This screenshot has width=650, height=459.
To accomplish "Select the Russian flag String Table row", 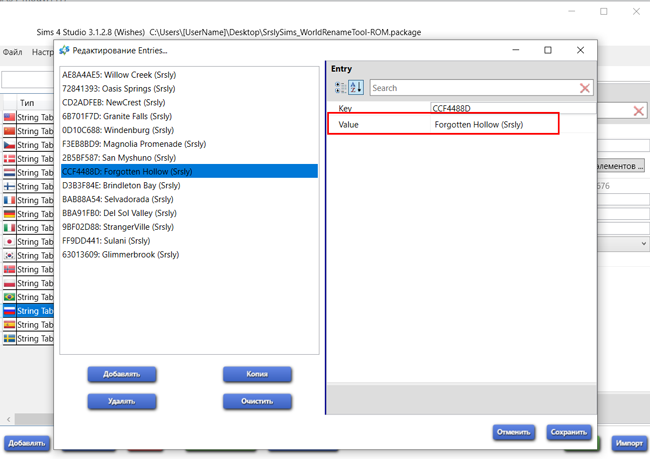I will [x=28, y=311].
